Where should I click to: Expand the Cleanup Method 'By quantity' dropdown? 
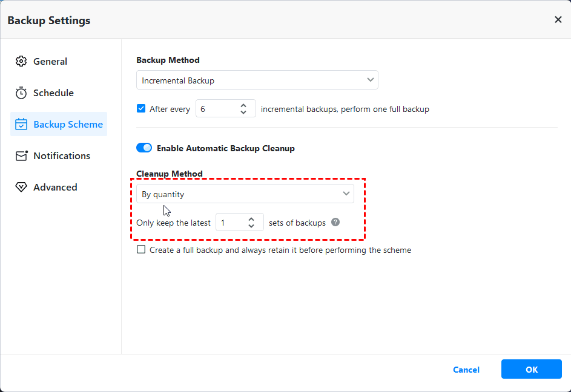pyautogui.click(x=245, y=194)
